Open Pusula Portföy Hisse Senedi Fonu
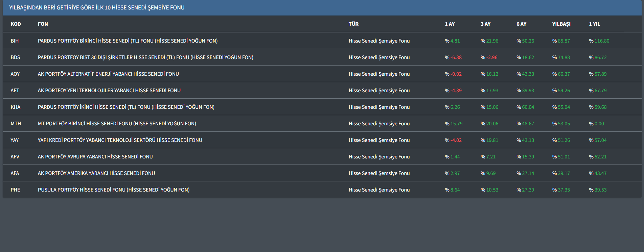Image resolution: width=644 pixels, height=252 pixels. pos(113,190)
